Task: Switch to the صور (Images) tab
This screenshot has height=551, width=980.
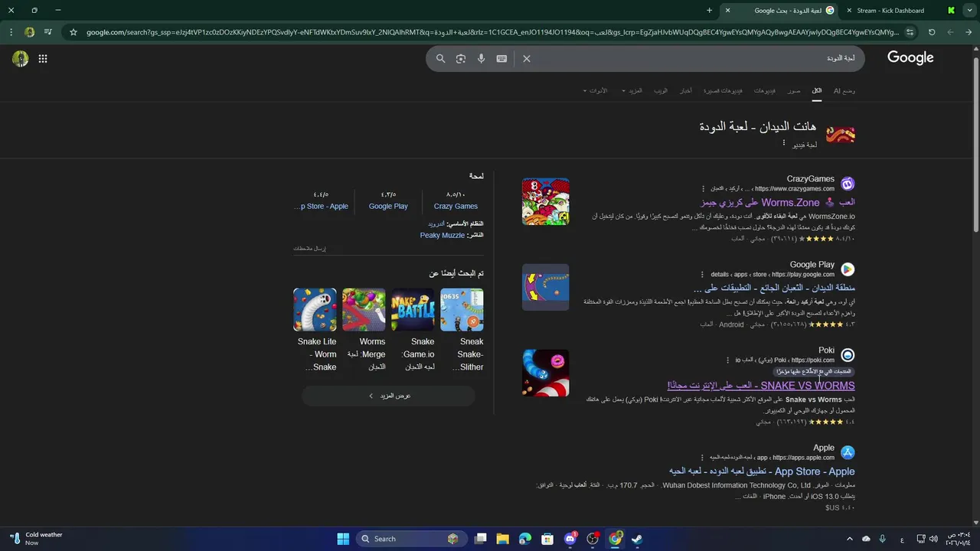Action: [795, 90]
